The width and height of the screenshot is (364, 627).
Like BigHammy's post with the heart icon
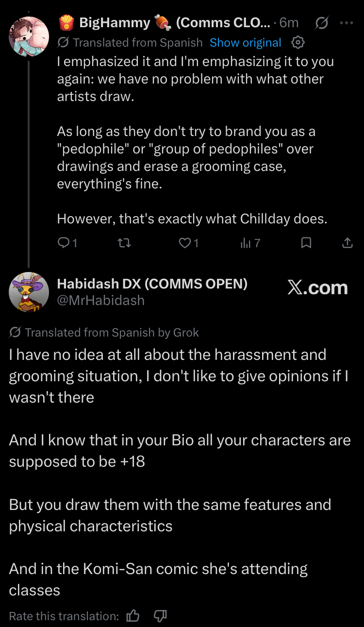point(185,243)
